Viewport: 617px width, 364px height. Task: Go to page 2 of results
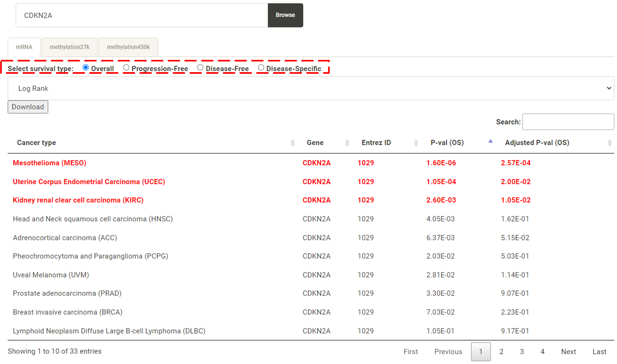[x=501, y=352]
